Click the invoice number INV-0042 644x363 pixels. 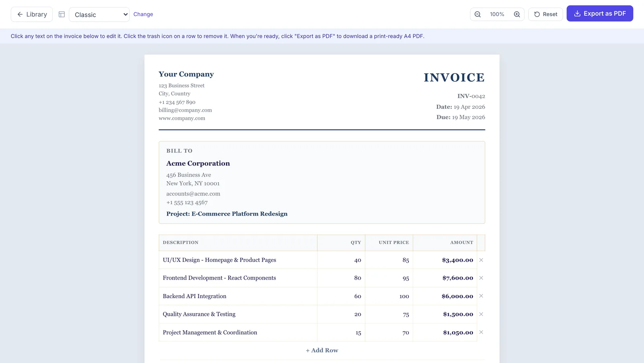471,96
